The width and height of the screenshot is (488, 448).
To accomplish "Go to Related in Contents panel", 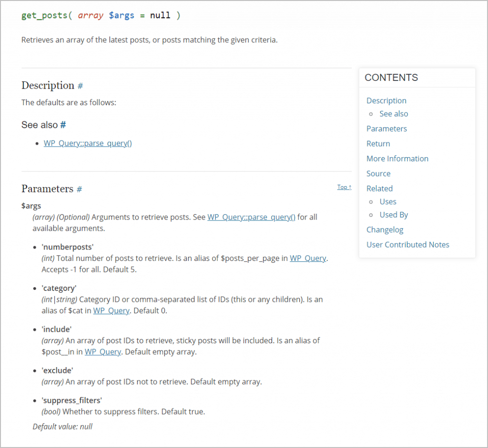I will click(379, 189).
